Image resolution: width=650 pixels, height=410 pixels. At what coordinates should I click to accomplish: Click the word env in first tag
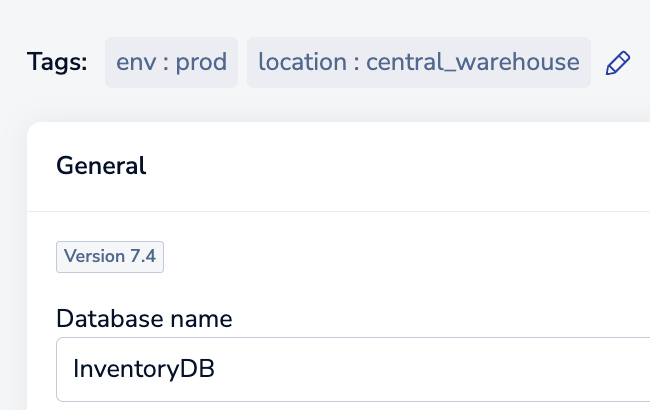click(136, 63)
